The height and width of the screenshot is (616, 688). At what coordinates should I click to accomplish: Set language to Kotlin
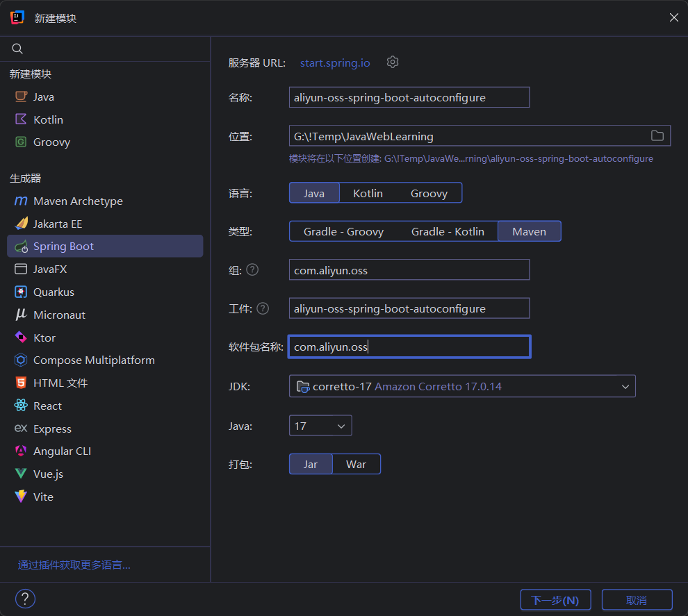(368, 193)
